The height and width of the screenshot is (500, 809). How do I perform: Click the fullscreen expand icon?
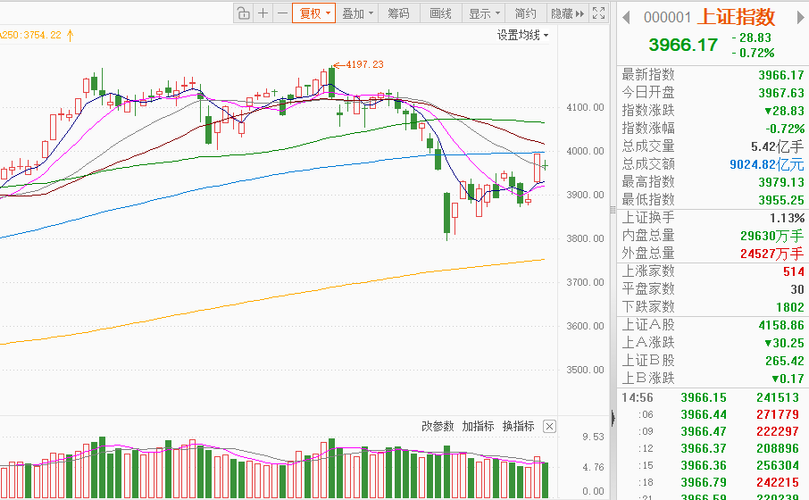(x=598, y=13)
